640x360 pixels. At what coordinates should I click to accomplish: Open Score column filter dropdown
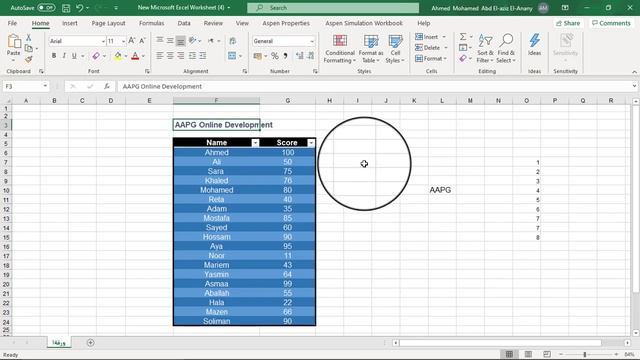[x=311, y=143]
